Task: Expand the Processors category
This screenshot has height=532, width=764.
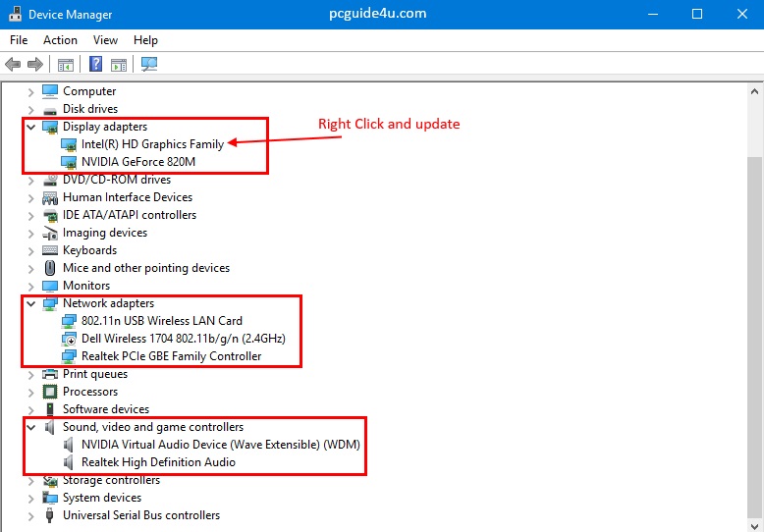Action: [31, 392]
